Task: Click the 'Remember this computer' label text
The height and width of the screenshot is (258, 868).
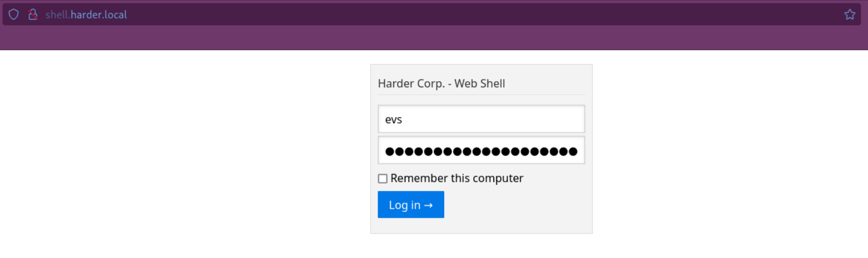Action: [x=457, y=178]
